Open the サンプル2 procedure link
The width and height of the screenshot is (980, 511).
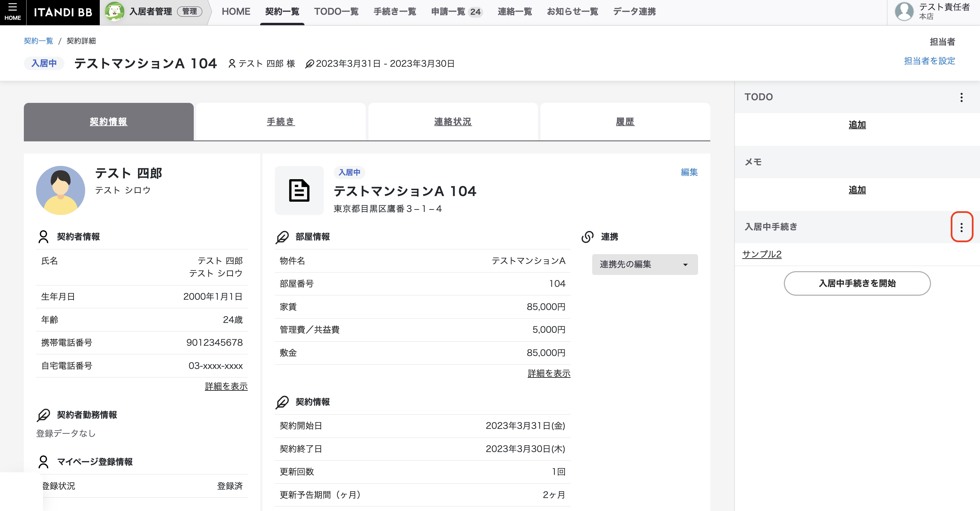pyautogui.click(x=762, y=254)
